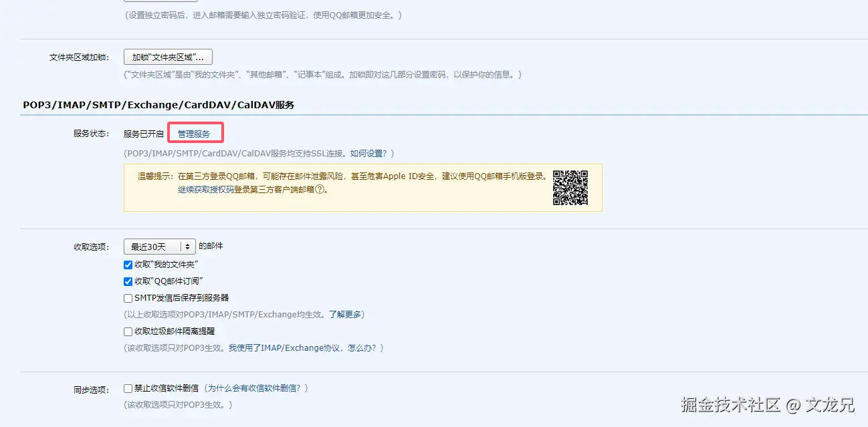Open the 管理服务 link

tap(194, 134)
